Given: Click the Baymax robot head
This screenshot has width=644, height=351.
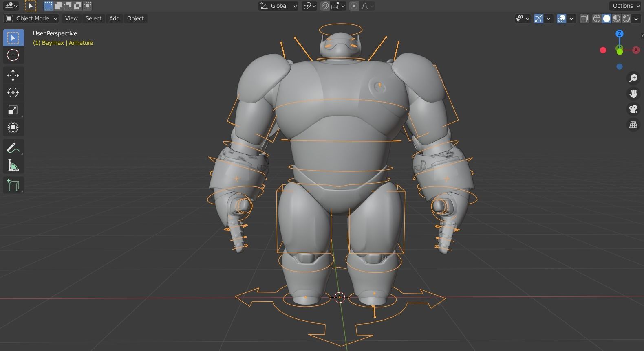Looking at the screenshot, I should pyautogui.click(x=341, y=46).
